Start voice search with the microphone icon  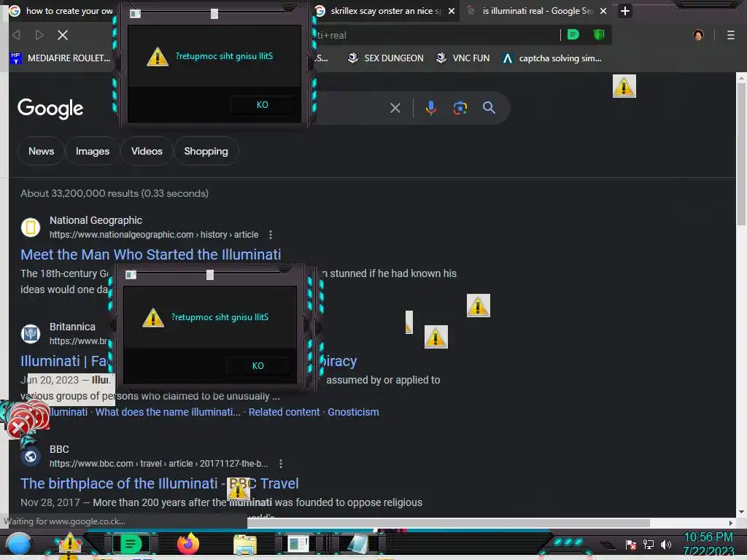pyautogui.click(x=430, y=108)
